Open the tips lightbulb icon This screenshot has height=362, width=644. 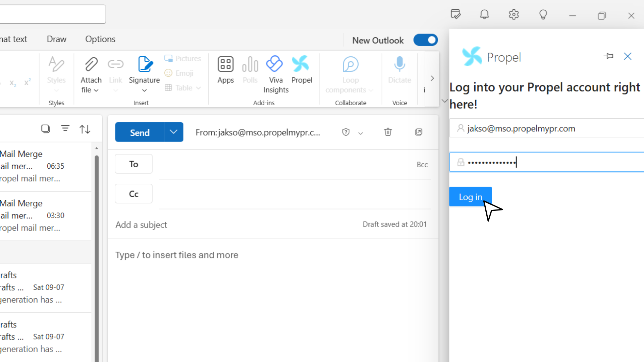tap(543, 15)
